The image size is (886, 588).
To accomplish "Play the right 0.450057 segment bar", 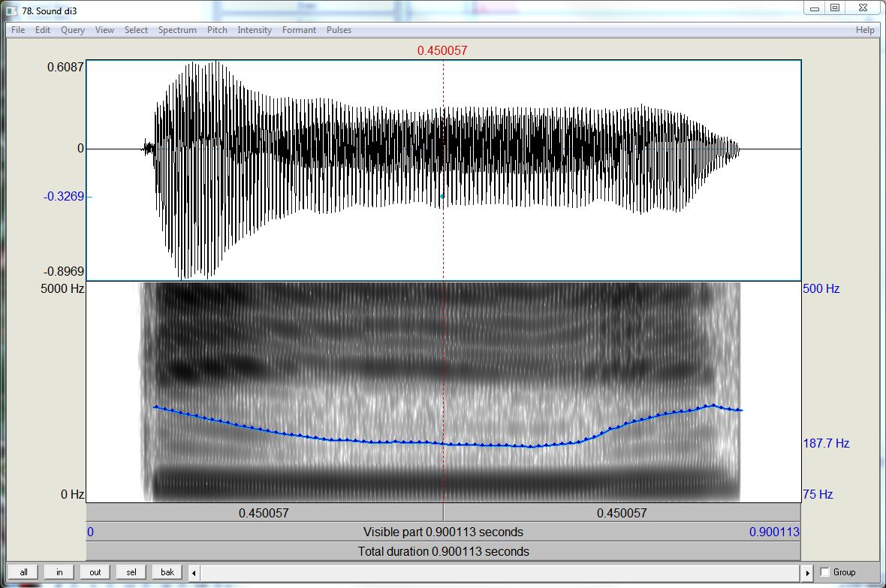I will (x=622, y=513).
